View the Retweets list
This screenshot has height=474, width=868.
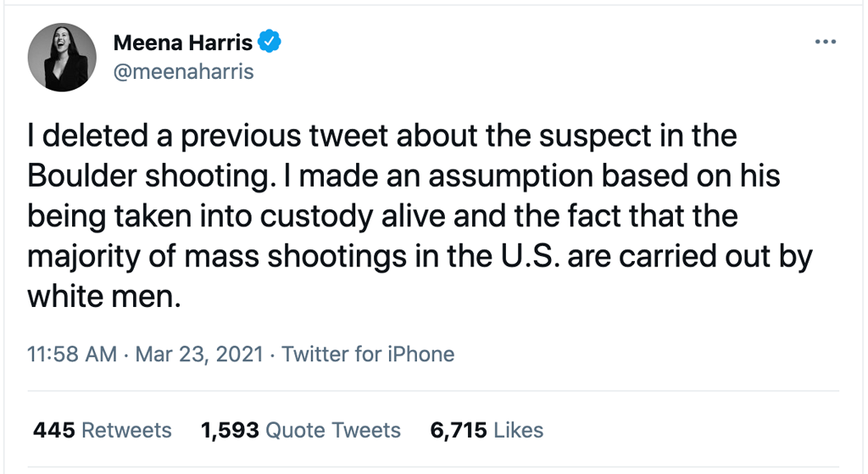(x=126, y=430)
